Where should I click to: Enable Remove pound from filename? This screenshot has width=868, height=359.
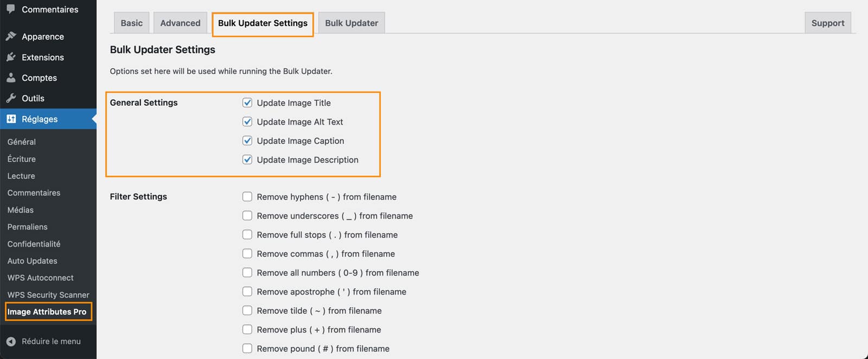pos(247,348)
